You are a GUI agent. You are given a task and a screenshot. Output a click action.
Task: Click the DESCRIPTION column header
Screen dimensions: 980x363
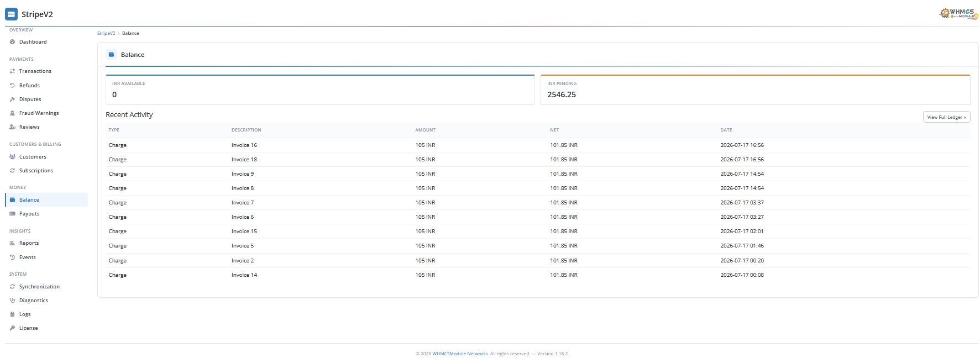[x=247, y=130]
